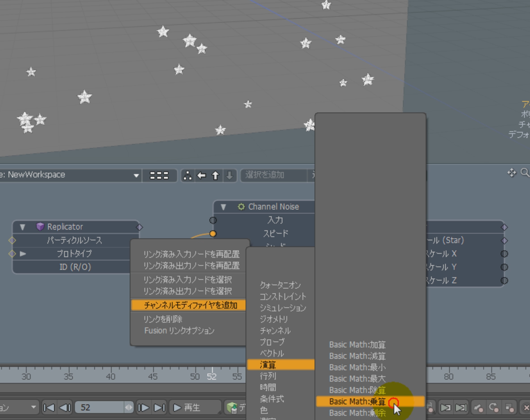Image resolution: width=530 pixels, height=420 pixels.
Task: Collapse the Replicator node
Action: [x=23, y=227]
